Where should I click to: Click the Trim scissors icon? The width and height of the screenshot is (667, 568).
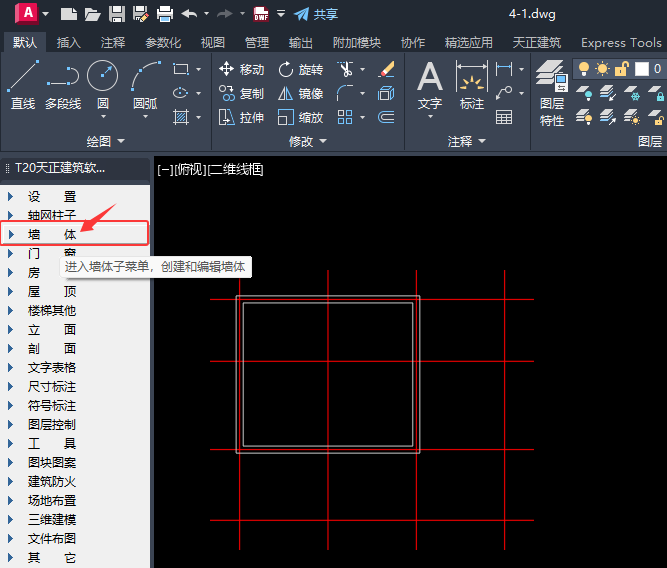coord(345,69)
